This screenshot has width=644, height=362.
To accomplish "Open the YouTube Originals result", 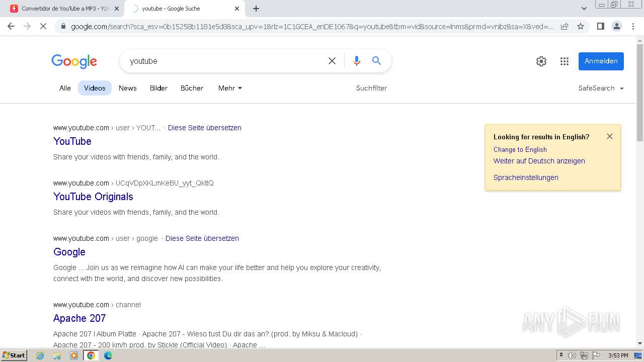I will coord(93,197).
